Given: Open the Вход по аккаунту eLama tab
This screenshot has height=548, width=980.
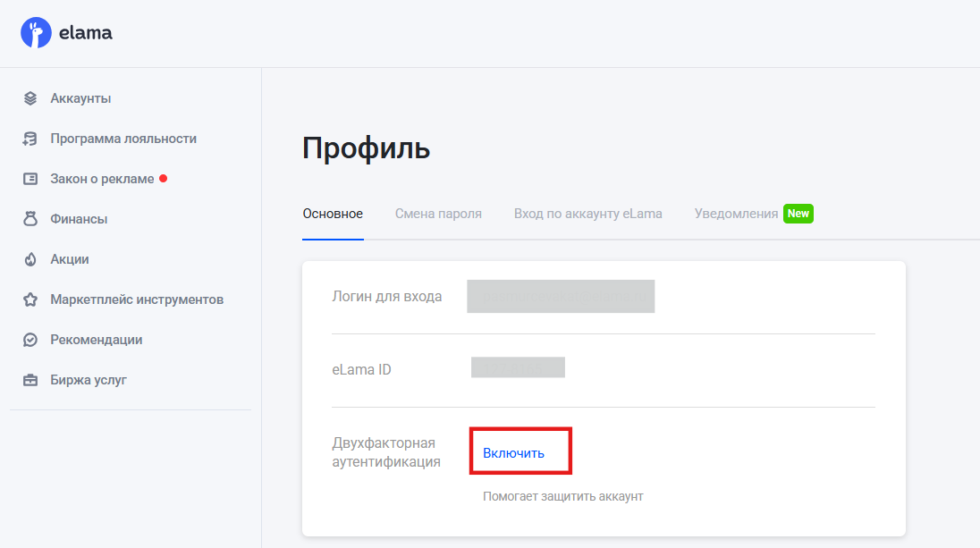Looking at the screenshot, I should click(587, 214).
